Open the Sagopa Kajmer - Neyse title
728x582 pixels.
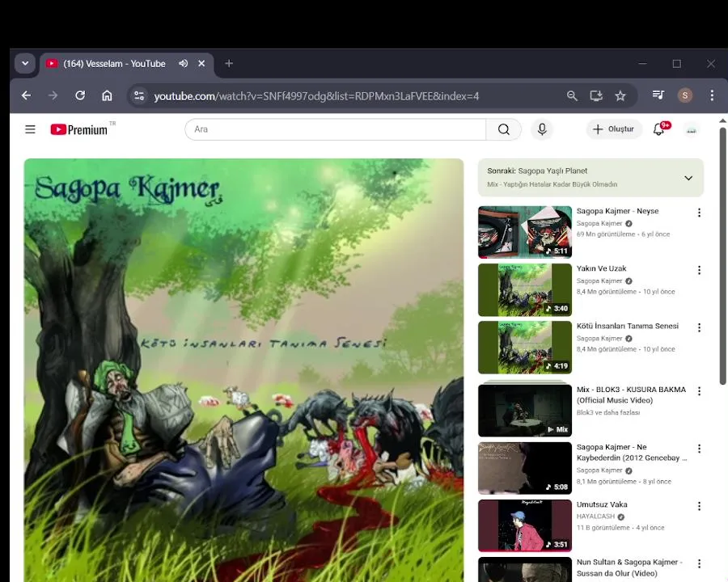click(x=617, y=211)
